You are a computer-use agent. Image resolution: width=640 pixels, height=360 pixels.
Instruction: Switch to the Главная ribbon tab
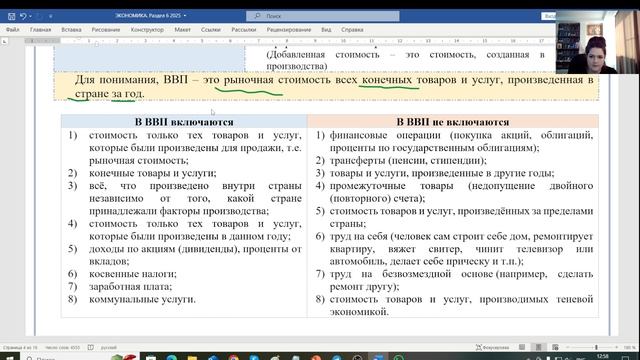click(40, 30)
